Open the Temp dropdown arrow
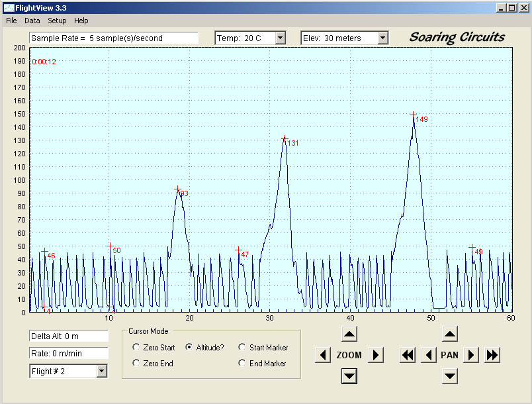Image resolution: width=532 pixels, height=404 pixels. click(x=281, y=38)
